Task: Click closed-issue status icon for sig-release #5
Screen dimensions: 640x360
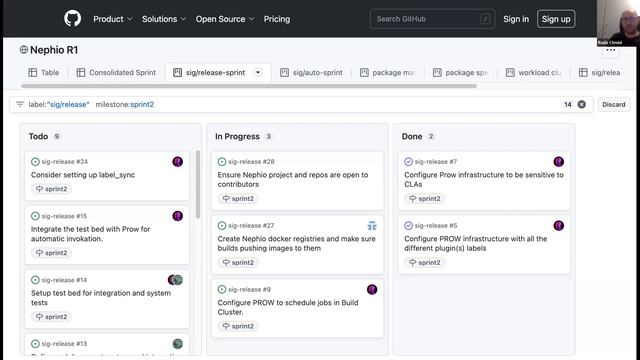Action: 408,226
